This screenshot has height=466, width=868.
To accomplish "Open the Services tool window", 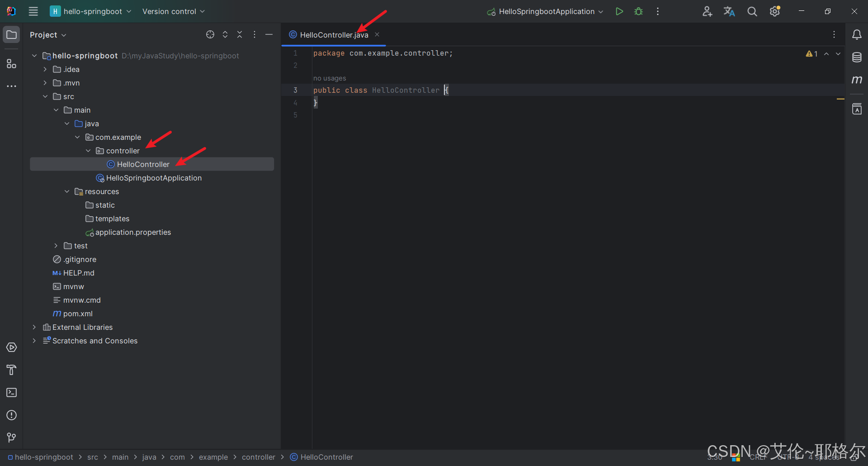I will point(12,347).
